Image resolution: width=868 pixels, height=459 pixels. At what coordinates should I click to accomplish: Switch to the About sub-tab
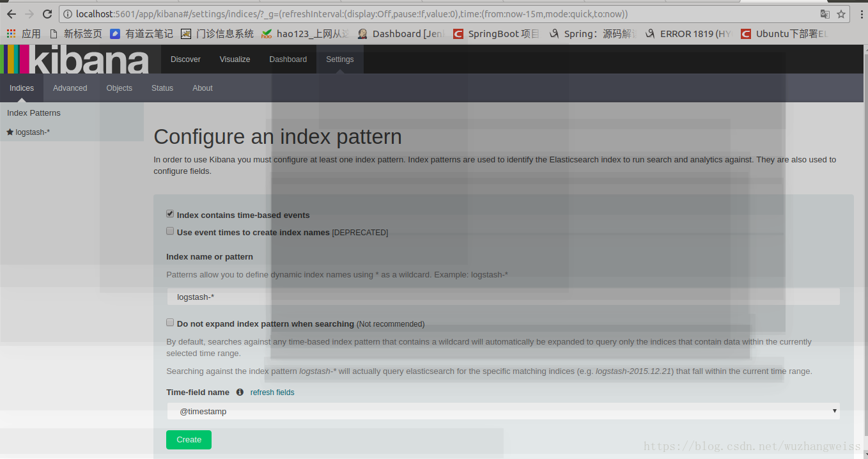point(203,88)
